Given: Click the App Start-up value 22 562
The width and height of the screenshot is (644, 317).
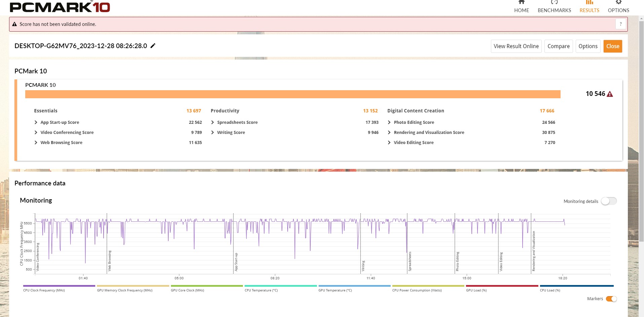Looking at the screenshot, I should click(195, 122).
